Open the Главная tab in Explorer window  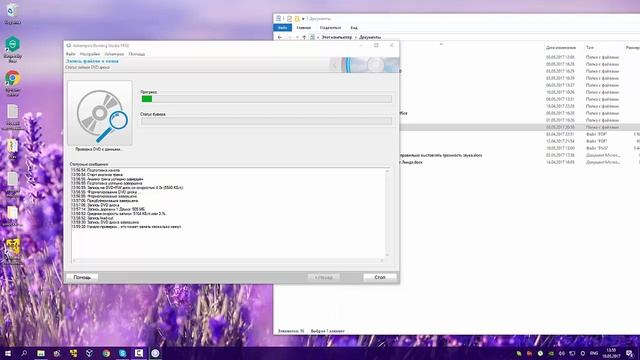[304, 28]
